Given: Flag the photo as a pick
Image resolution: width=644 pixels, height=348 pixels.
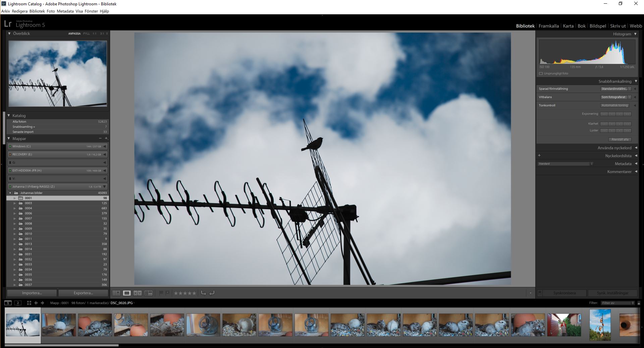Looking at the screenshot, I should click(161, 293).
